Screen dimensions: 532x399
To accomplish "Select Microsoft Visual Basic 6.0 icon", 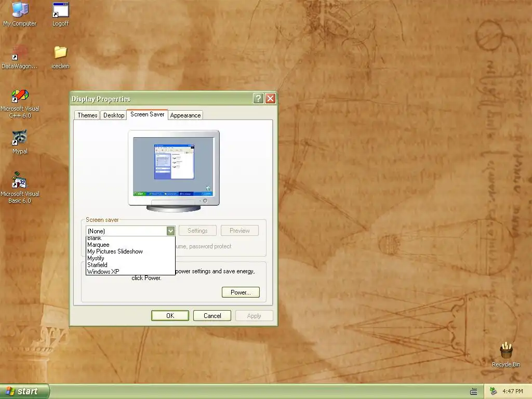I will (x=20, y=188).
